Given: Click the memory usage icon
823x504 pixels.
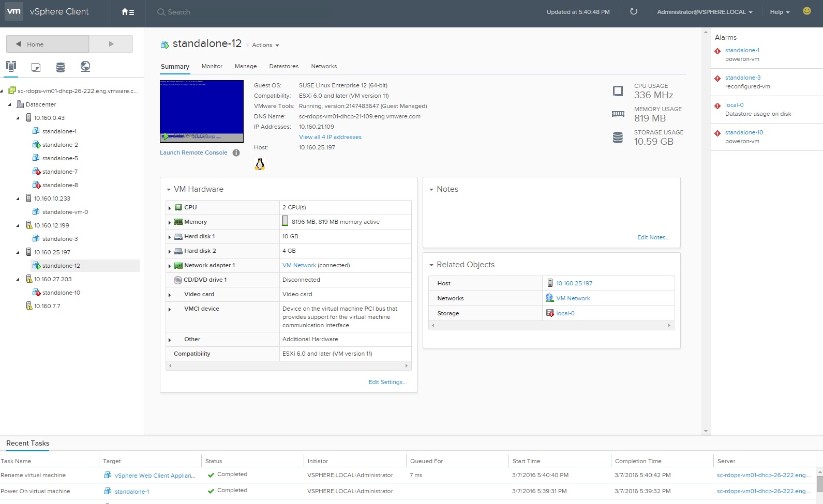Looking at the screenshot, I should pos(618,114).
